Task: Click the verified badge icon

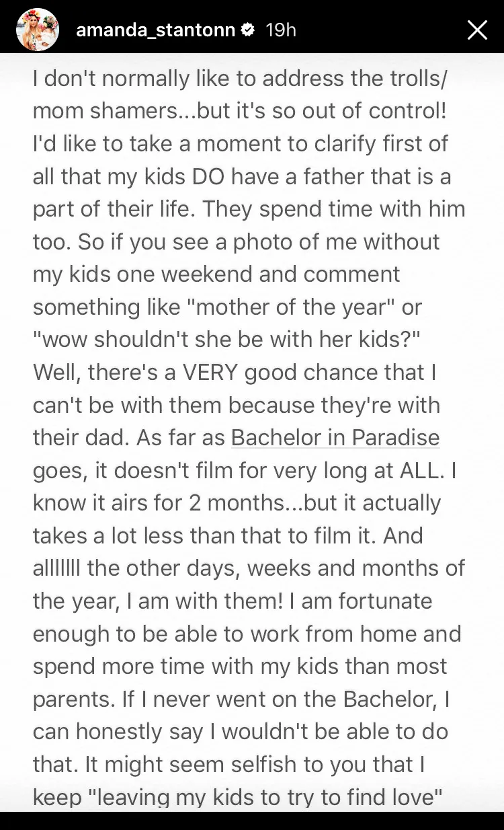Action: [247, 30]
